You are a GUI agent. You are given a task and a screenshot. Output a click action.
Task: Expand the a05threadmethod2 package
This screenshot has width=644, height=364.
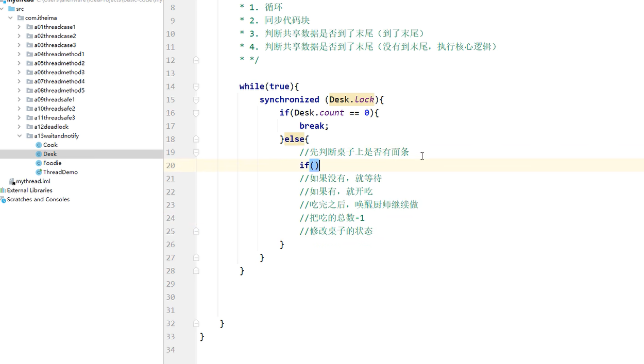tap(19, 63)
